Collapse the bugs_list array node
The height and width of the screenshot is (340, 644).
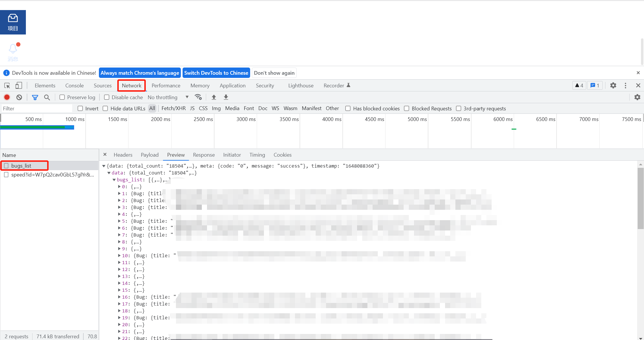114,180
